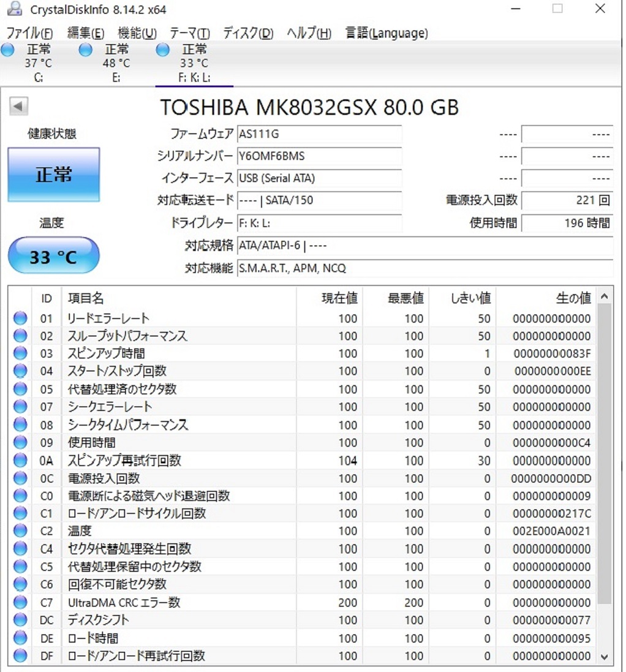Select the E: drive tab at 48 °C

pos(116,63)
